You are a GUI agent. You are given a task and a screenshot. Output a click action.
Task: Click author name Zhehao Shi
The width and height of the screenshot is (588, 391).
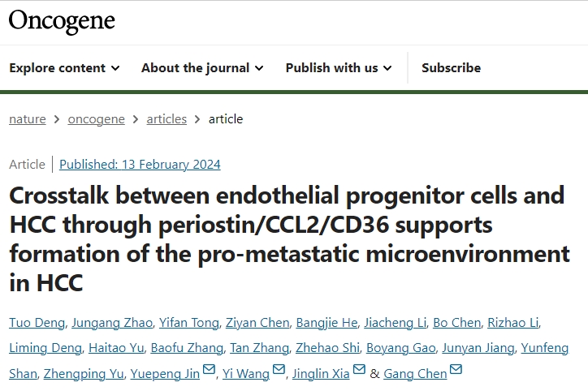tap(327, 348)
